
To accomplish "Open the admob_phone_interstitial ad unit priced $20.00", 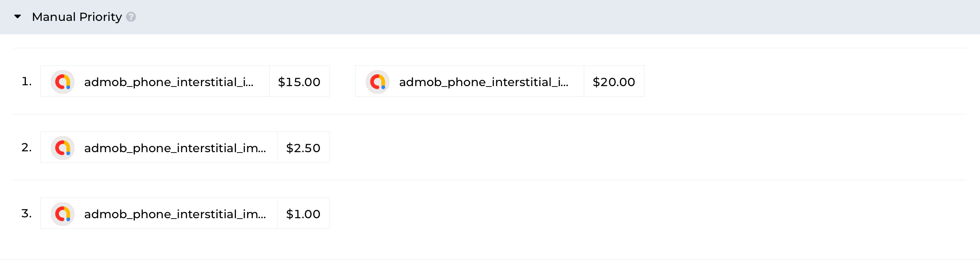I will [484, 82].
